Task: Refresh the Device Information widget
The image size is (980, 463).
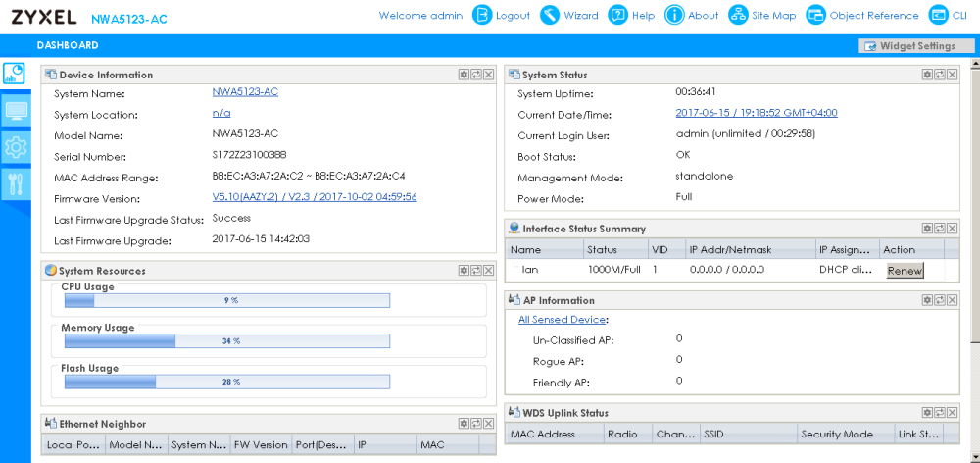Action: pyautogui.click(x=476, y=75)
